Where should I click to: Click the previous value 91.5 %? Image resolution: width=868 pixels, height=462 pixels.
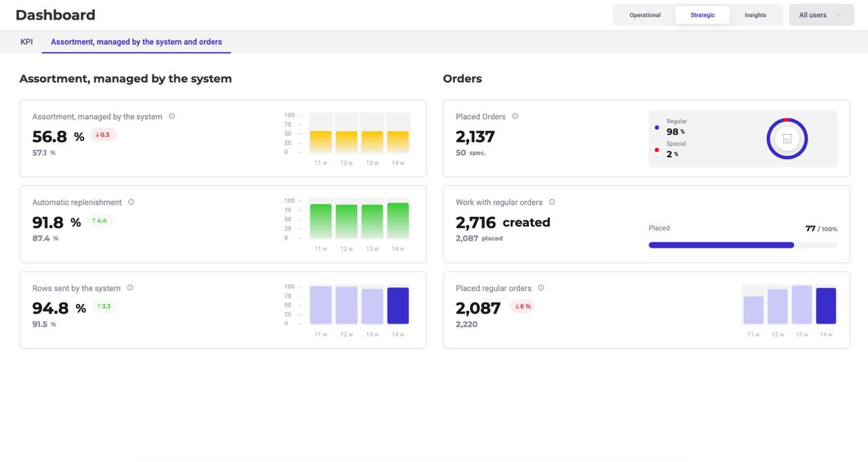pos(44,324)
